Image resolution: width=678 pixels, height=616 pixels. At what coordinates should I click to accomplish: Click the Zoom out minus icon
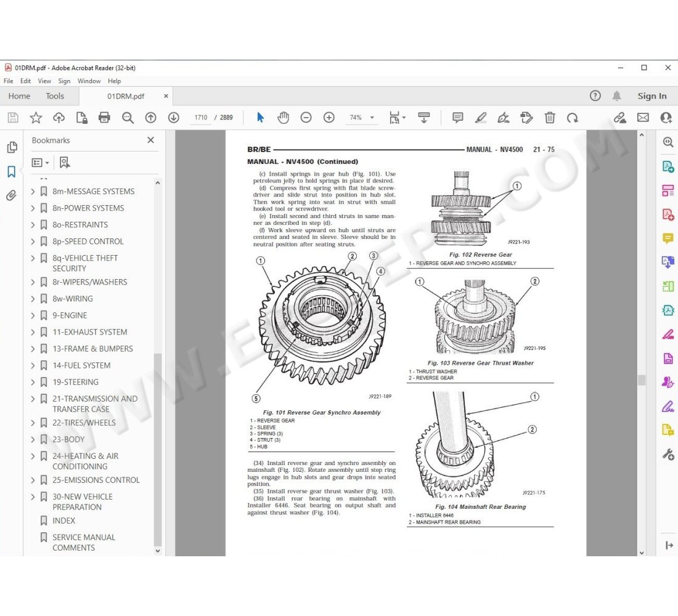[306, 118]
